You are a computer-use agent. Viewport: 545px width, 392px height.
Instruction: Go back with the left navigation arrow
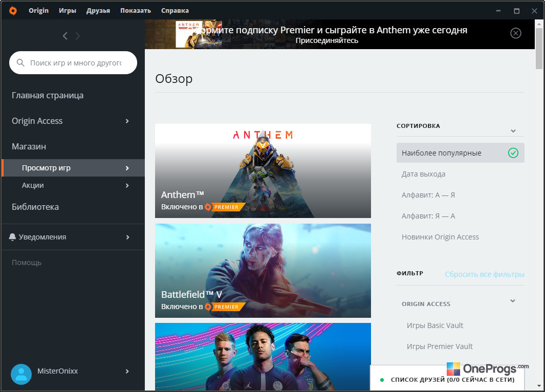coord(65,36)
